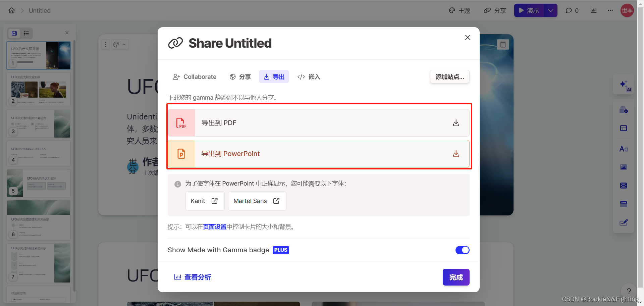Open the card layout templates icon
Screen dimensions: 644x306
pos(624,128)
